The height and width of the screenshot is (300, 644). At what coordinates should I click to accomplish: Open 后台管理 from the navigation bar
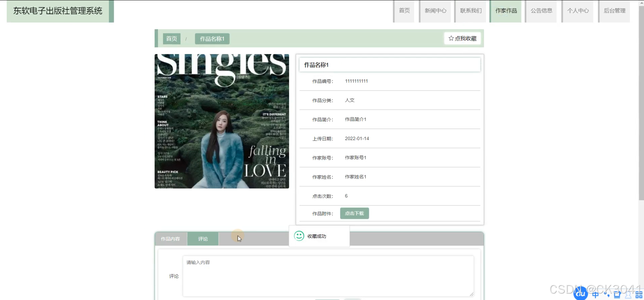(614, 11)
